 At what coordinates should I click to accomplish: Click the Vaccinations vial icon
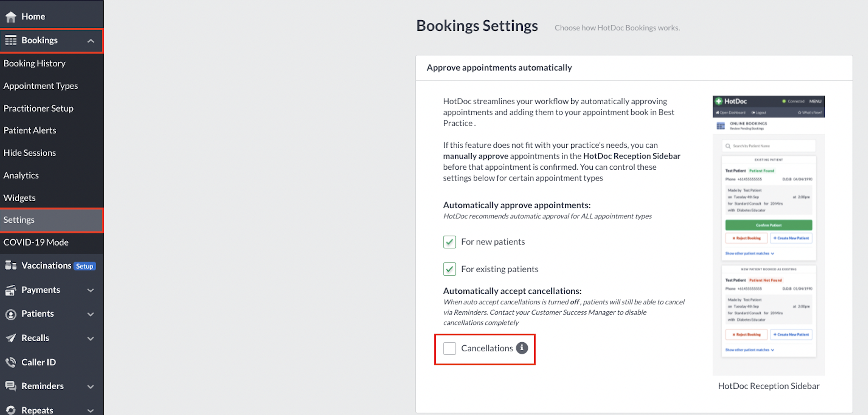coord(11,265)
